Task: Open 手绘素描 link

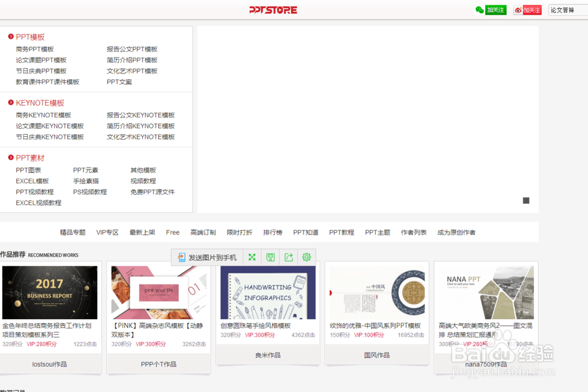Action: pyautogui.click(x=86, y=181)
